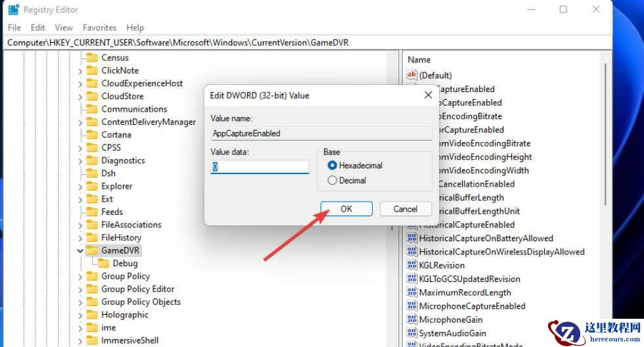
Task: Click the HistoricalCaptureOnBatteryAllowed DWORD icon
Action: pos(411,238)
